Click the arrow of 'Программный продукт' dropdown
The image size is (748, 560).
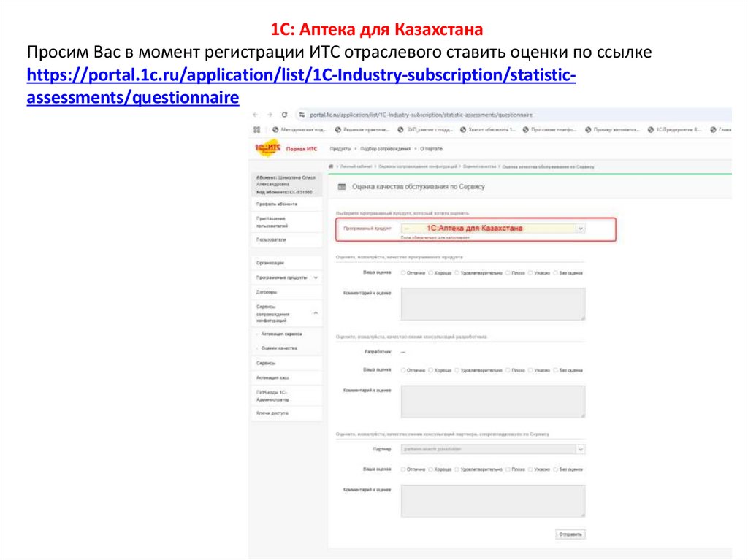[581, 229]
